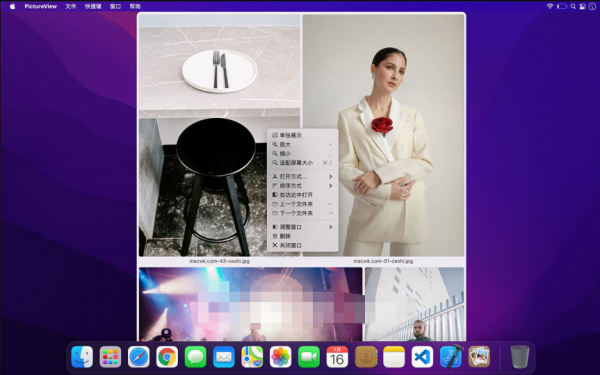Screen dimensions: 600x375
Task: Open the 帮助 menu in the menu bar
Action: tap(135, 6)
